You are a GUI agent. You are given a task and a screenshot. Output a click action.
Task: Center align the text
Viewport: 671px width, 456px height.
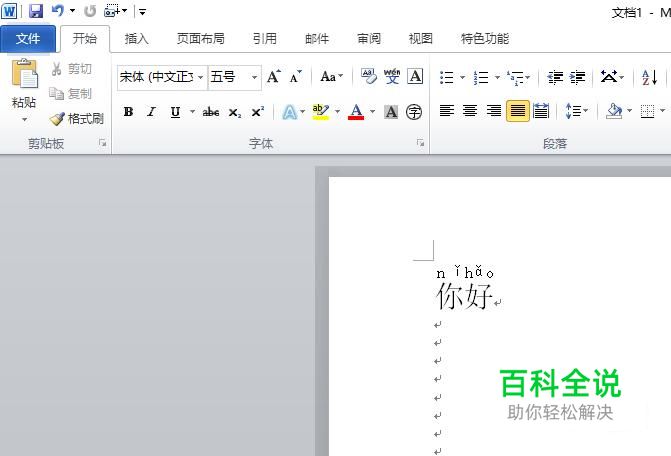coord(470,111)
